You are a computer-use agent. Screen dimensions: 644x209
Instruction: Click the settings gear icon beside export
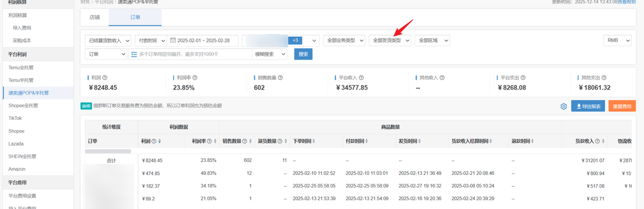pos(563,106)
